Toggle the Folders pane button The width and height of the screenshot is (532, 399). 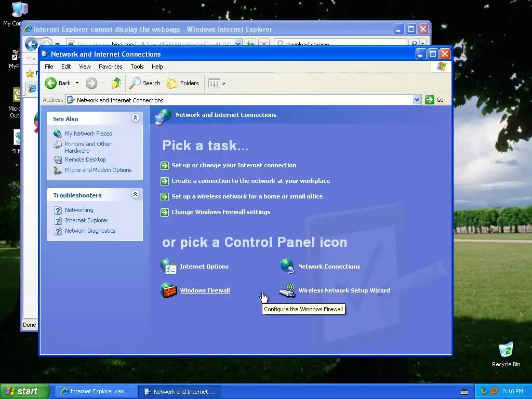tap(182, 83)
